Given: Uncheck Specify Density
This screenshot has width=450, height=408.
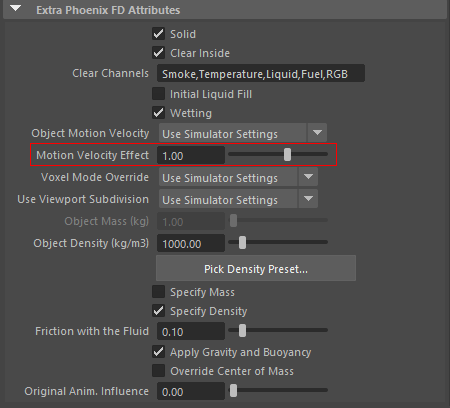Looking at the screenshot, I should 159,311.
